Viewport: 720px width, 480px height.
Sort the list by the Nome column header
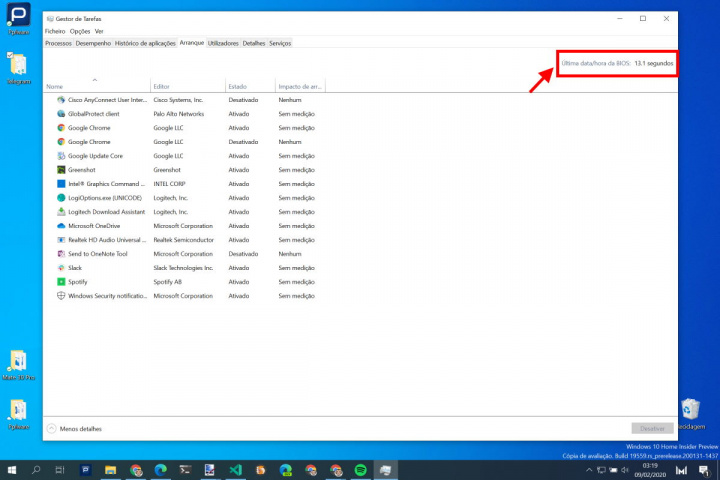tap(54, 87)
